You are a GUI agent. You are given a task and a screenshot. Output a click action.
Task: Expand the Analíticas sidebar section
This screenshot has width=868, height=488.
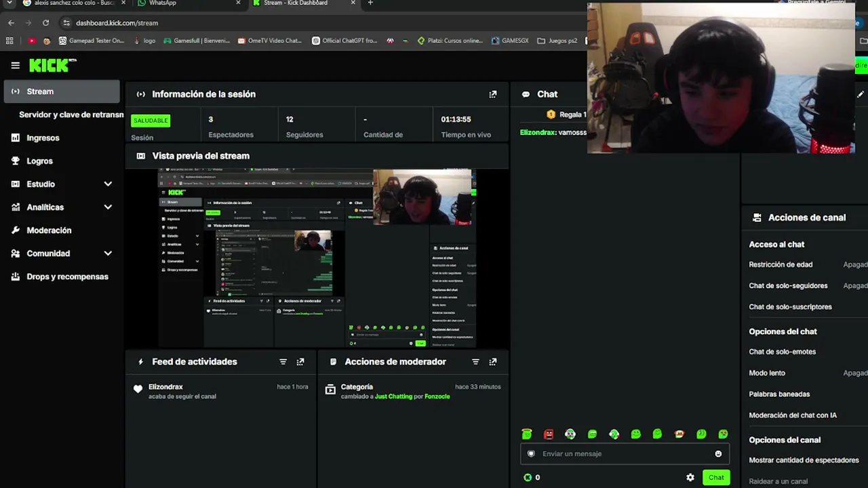coord(108,207)
